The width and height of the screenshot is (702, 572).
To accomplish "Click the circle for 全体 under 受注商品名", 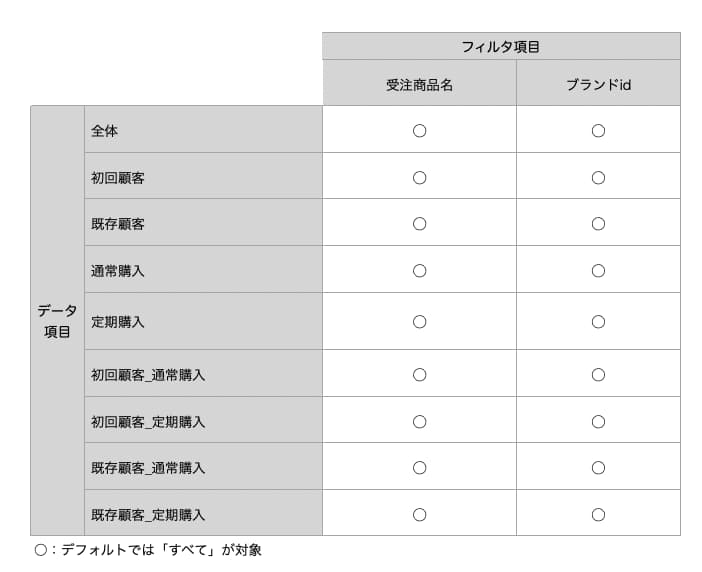I will coord(419,131).
